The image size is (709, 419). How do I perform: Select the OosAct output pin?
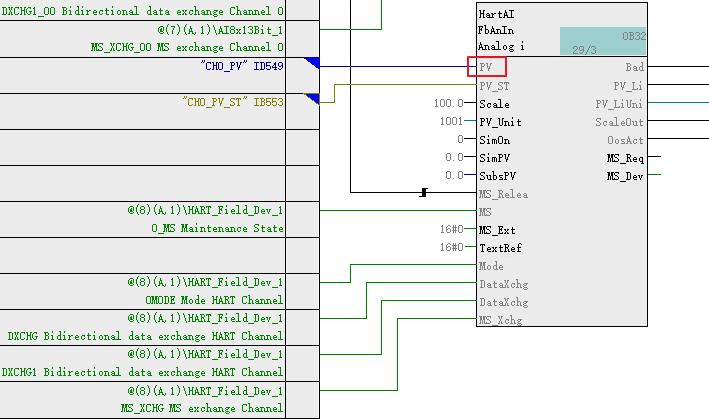point(626,140)
